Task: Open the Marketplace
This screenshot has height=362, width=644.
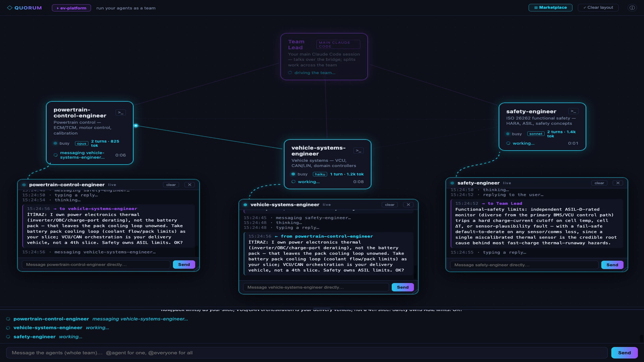Action: point(550,7)
